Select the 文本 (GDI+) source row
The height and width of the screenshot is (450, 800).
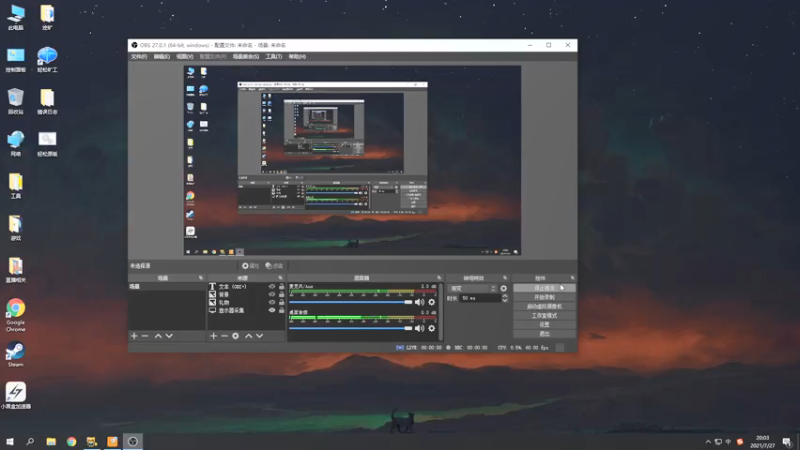point(246,287)
